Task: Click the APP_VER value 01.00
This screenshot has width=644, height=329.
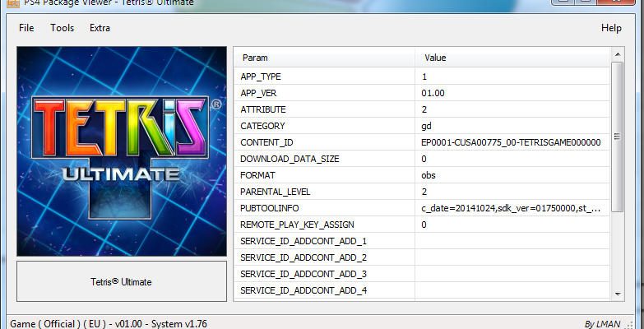Action: pyautogui.click(x=433, y=93)
